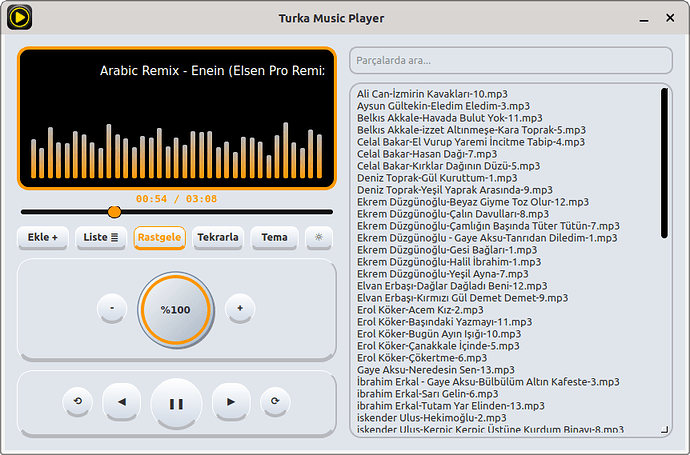The image size is (690, 455).
Task: Click the sun brightness icon button
Action: pos(319,238)
